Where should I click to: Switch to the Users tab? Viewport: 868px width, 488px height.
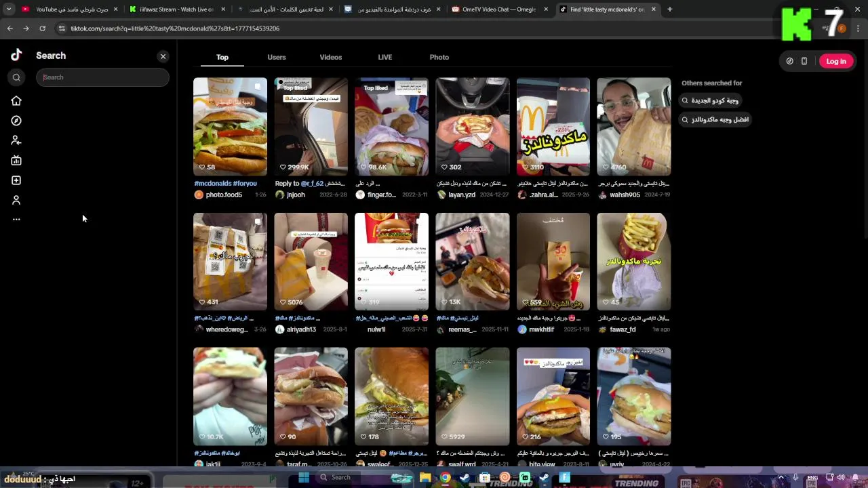pyautogui.click(x=277, y=57)
